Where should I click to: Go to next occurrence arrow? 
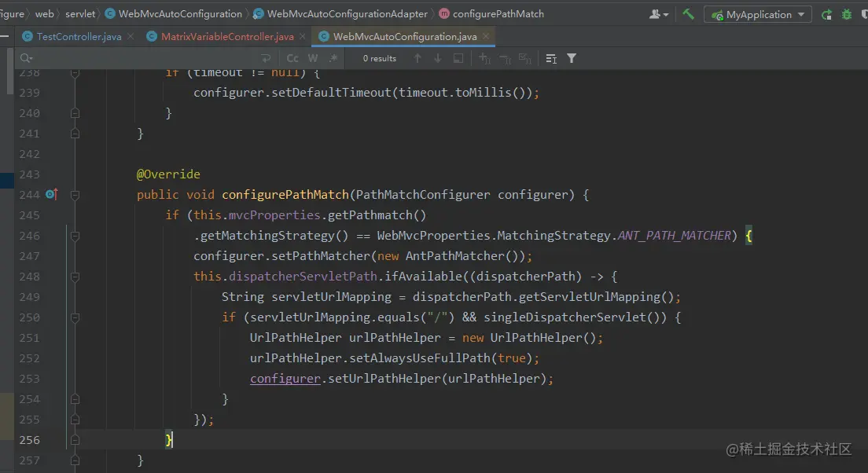click(x=437, y=58)
